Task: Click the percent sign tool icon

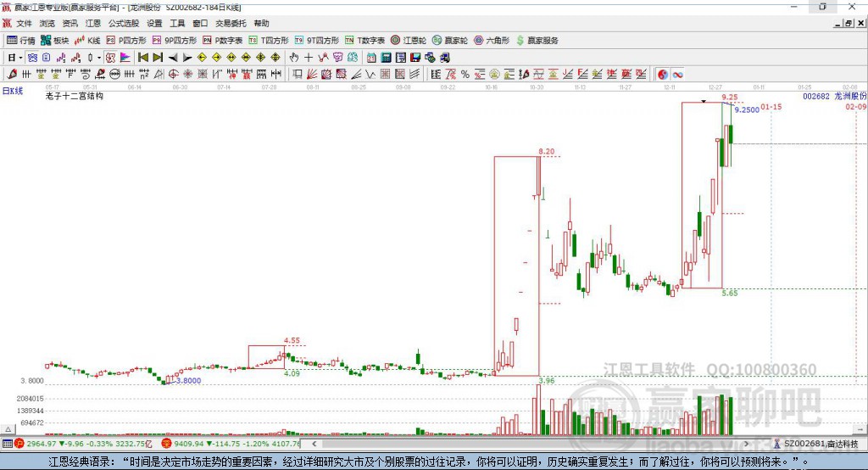Action: (465, 75)
